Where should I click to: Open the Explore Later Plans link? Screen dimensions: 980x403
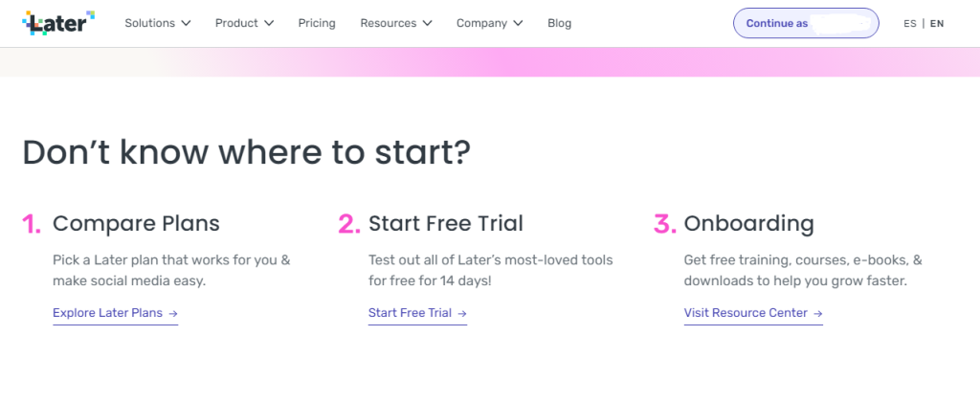point(116,313)
